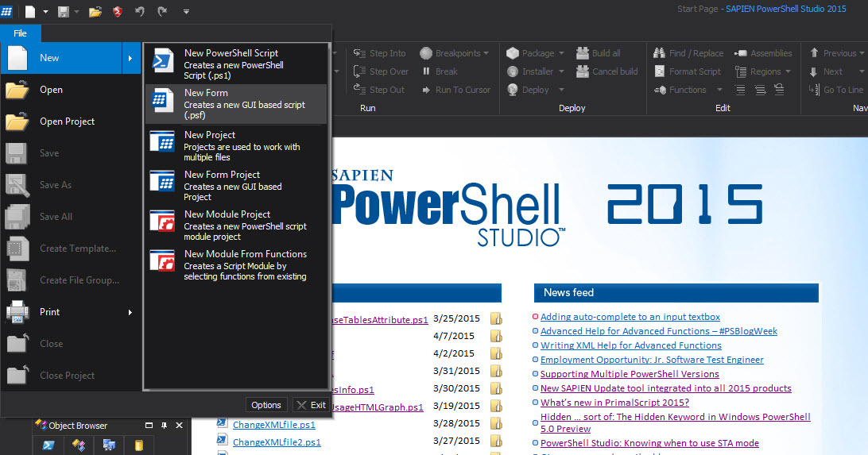Open 'Writing XML Help for Advanced Functions' link
Image resolution: width=868 pixels, height=455 pixels.
630,345
